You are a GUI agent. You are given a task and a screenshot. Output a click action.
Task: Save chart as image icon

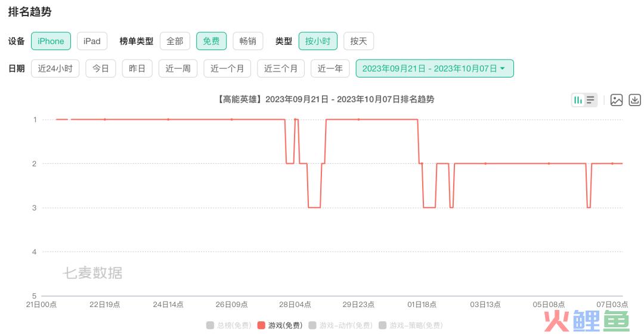pos(616,100)
